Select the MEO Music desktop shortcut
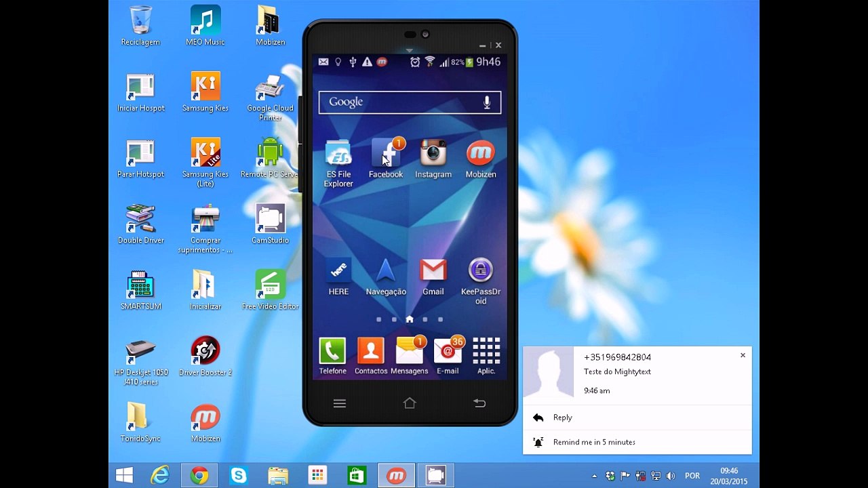This screenshot has width=868, height=488. tap(205, 26)
